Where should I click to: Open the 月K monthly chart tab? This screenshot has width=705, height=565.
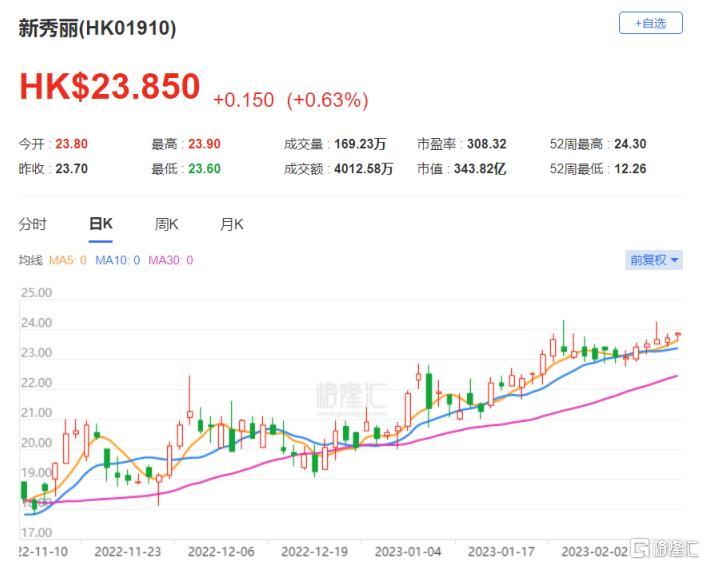[x=232, y=224]
